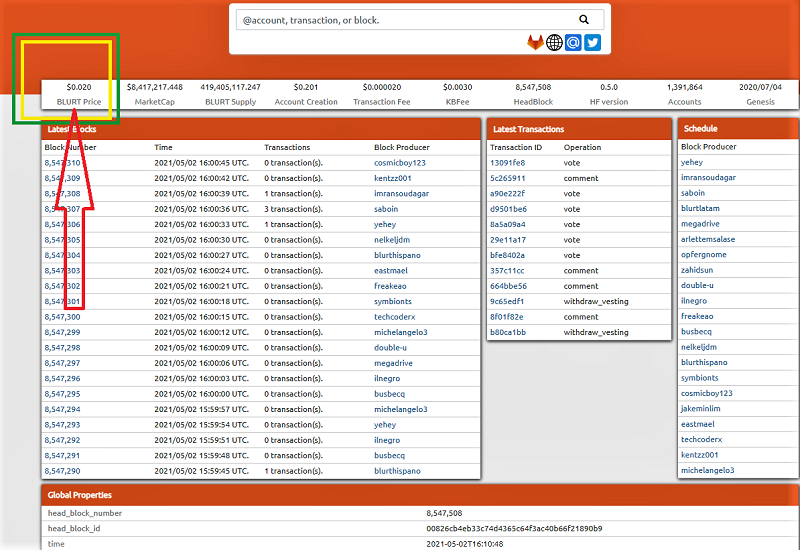
Task: Open the GitLab fox icon link
Action: [535, 42]
